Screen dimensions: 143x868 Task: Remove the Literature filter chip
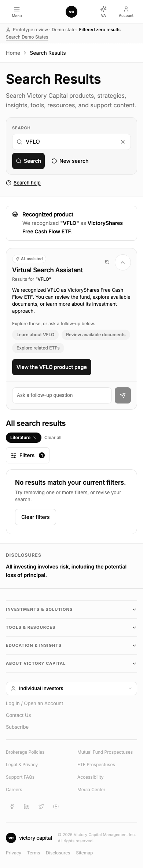(35, 438)
